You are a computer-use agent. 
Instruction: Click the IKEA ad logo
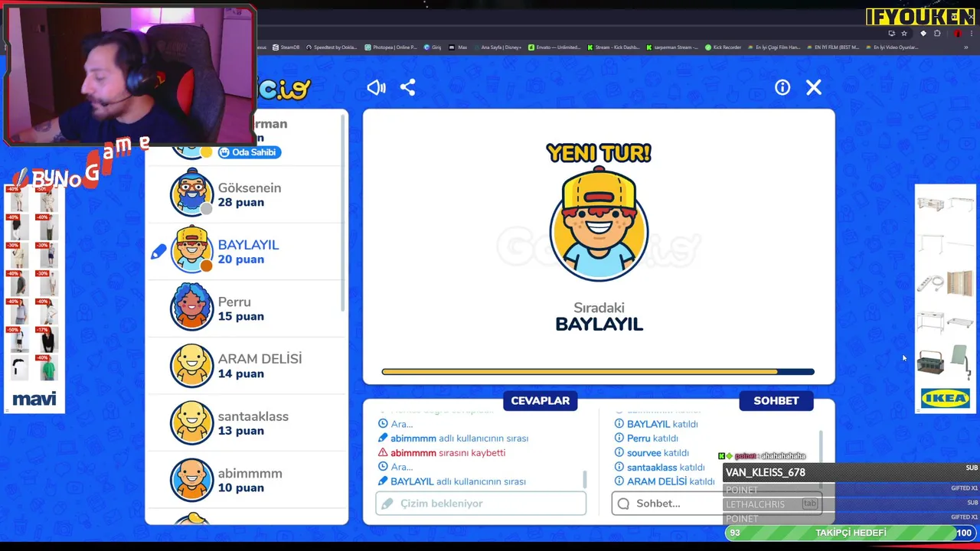(x=945, y=398)
